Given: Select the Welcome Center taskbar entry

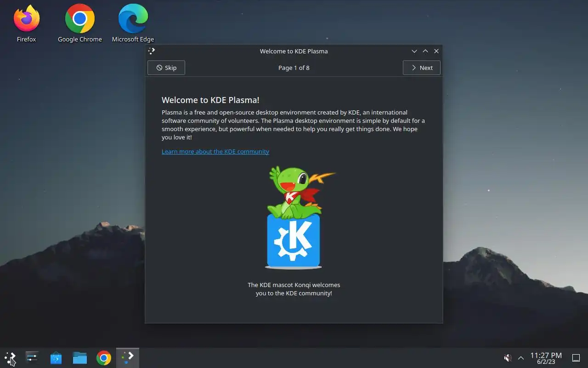Looking at the screenshot, I should [128, 358].
